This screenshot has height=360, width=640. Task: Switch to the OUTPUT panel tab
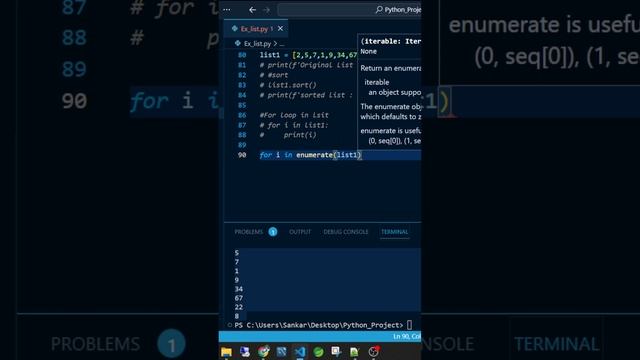point(300,232)
